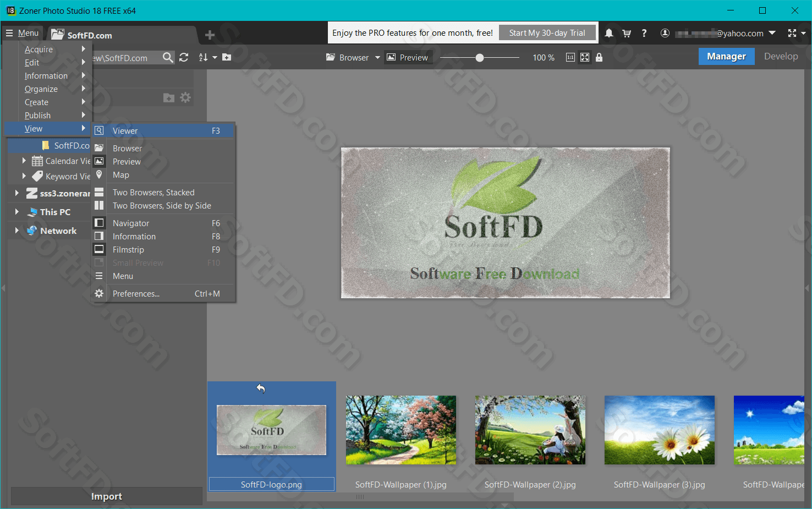Open the sort order dropdown arrow

tap(215, 57)
